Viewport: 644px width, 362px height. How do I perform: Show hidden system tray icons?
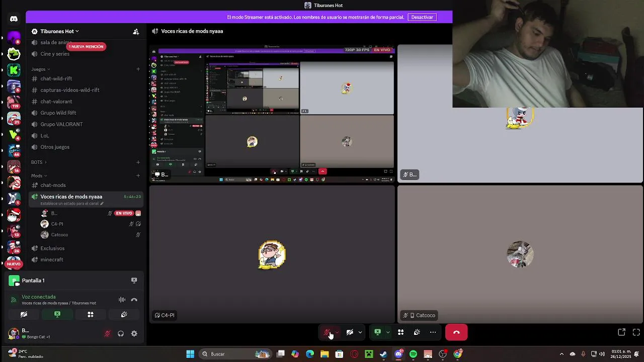pyautogui.click(x=561, y=354)
